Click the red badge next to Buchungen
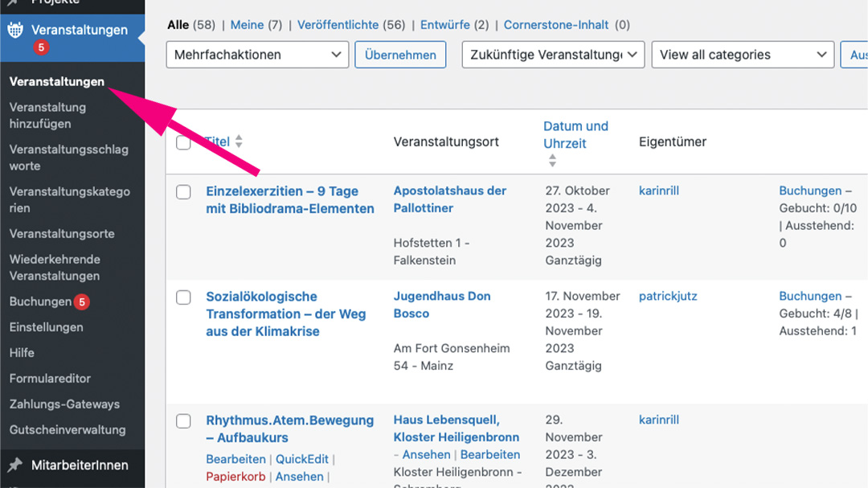Viewport: 868px width, 488px height. pos(81,302)
